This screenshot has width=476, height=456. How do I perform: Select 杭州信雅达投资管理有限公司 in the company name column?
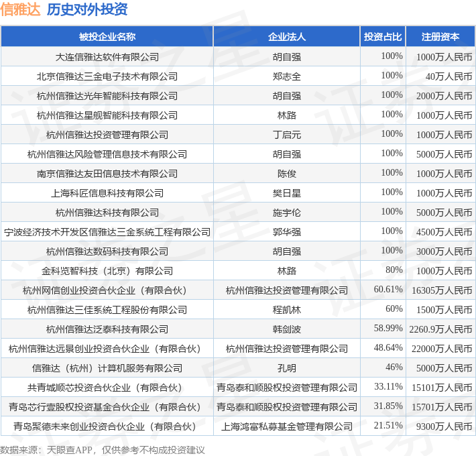[x=107, y=135]
